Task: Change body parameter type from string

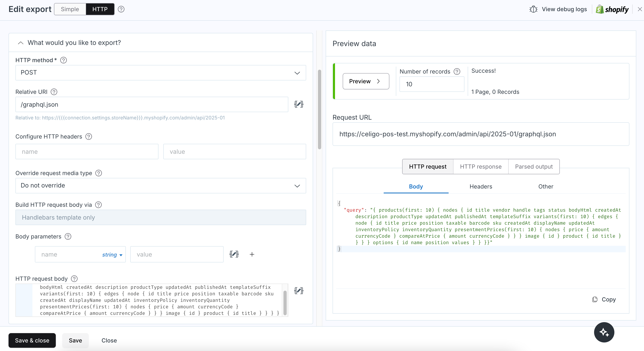Action: pos(112,255)
